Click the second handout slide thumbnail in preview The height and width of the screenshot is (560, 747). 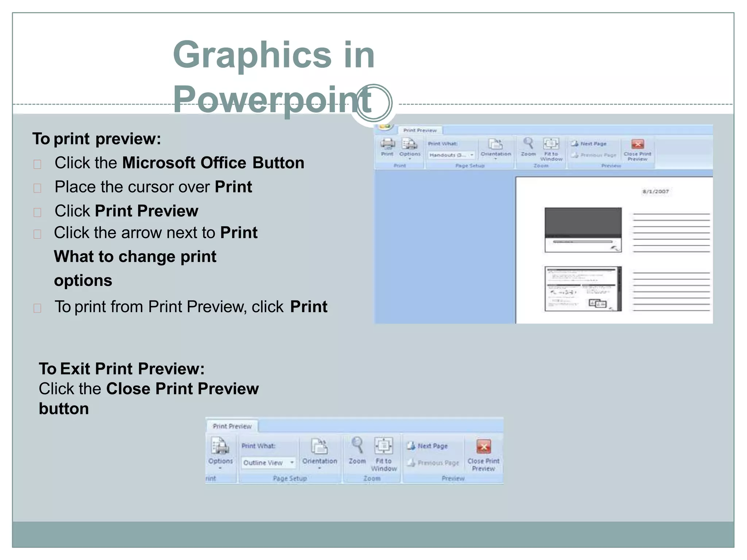click(583, 289)
